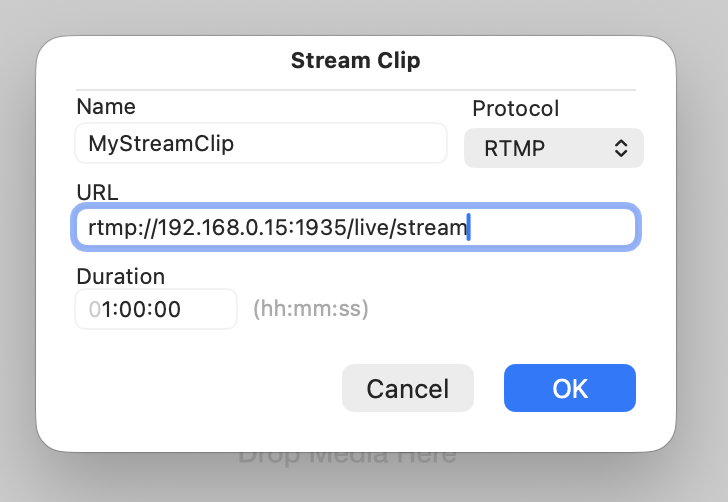Click the Stream Clip dialog title
This screenshot has width=728, height=502.
[x=355, y=61]
